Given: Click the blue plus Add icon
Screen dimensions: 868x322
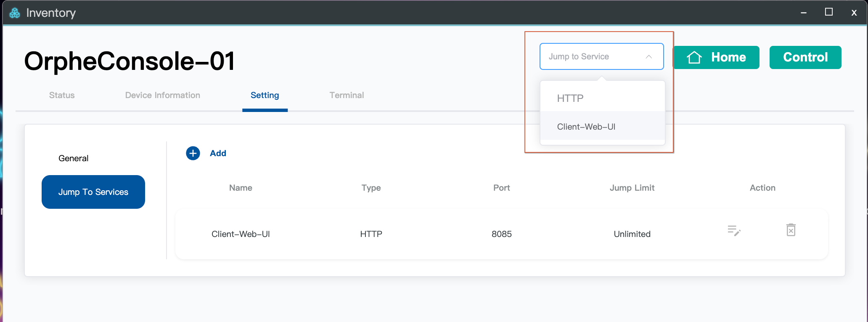Looking at the screenshot, I should coord(193,153).
